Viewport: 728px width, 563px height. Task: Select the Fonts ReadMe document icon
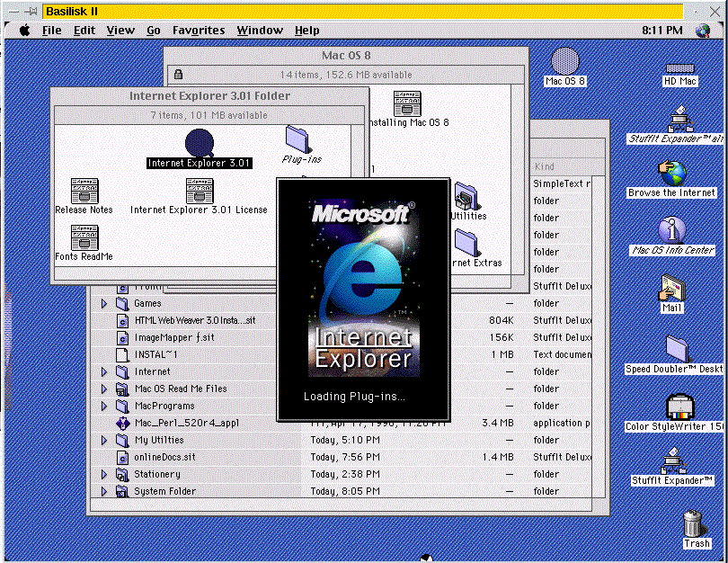click(x=84, y=237)
